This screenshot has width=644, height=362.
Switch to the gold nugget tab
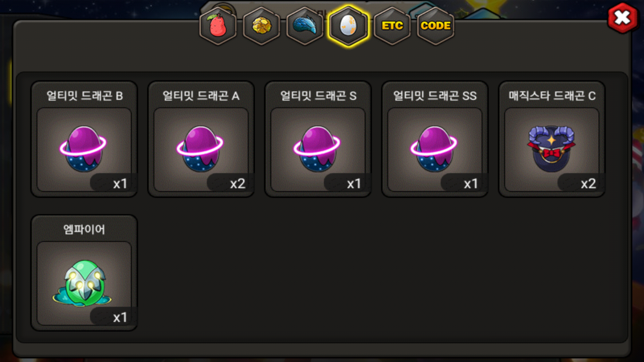[x=262, y=26]
